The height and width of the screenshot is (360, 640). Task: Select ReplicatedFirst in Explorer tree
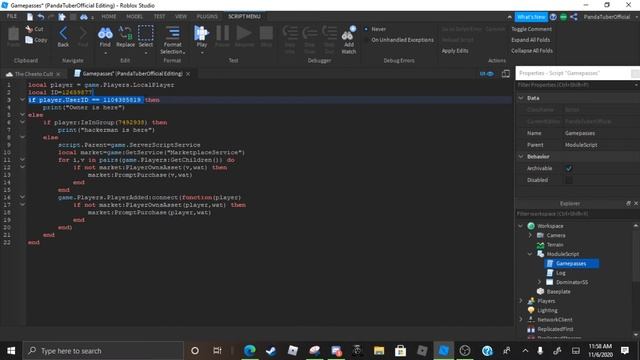555,329
